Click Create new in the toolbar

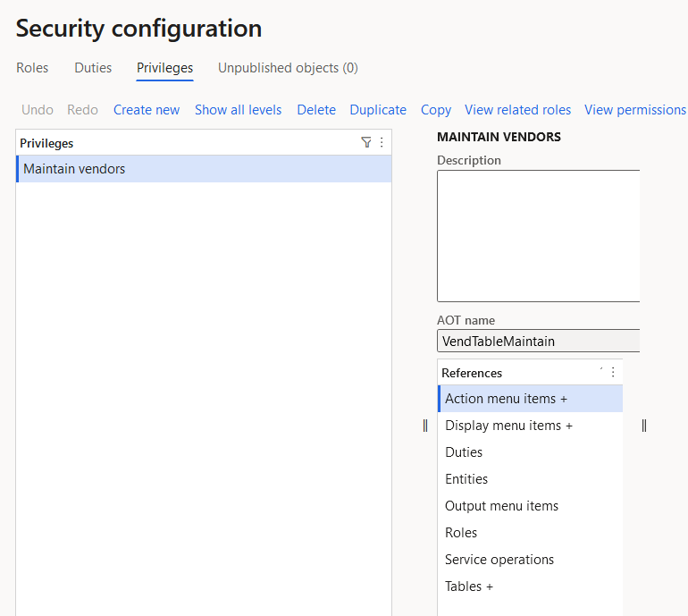pyautogui.click(x=147, y=110)
